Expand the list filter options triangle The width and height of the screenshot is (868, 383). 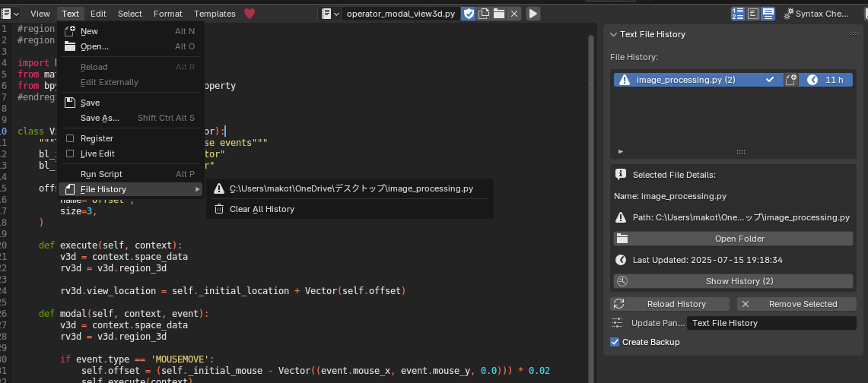(x=621, y=151)
